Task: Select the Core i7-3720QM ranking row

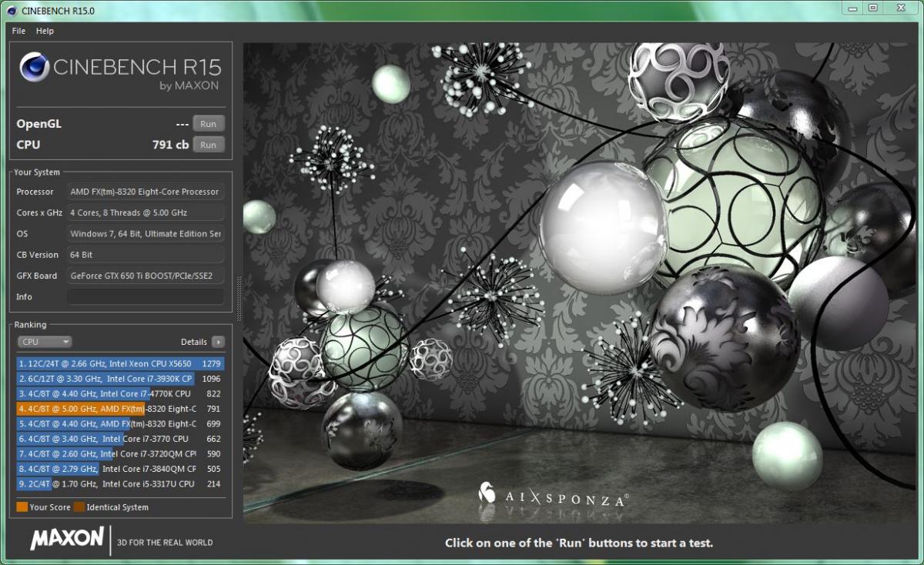Action: click(120, 453)
